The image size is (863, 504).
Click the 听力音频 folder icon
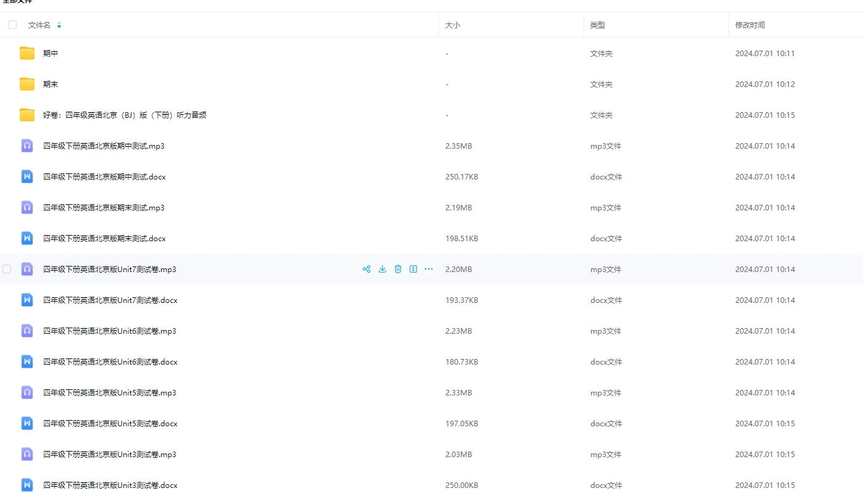coord(27,115)
